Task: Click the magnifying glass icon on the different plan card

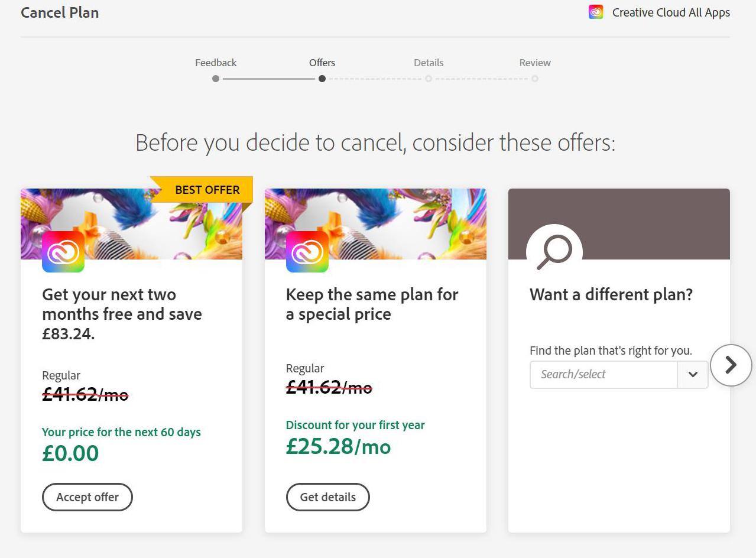Action: coord(554,251)
